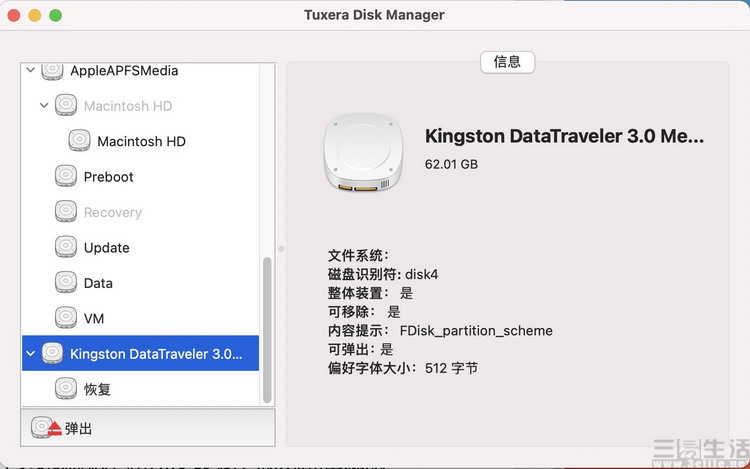Image resolution: width=750 pixels, height=469 pixels.
Task: Select AppleAPFSMedia in the disk list
Action: point(141,71)
